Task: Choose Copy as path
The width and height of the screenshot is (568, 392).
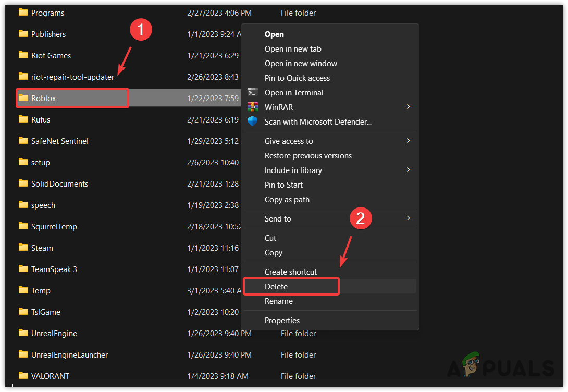Action: (x=287, y=199)
